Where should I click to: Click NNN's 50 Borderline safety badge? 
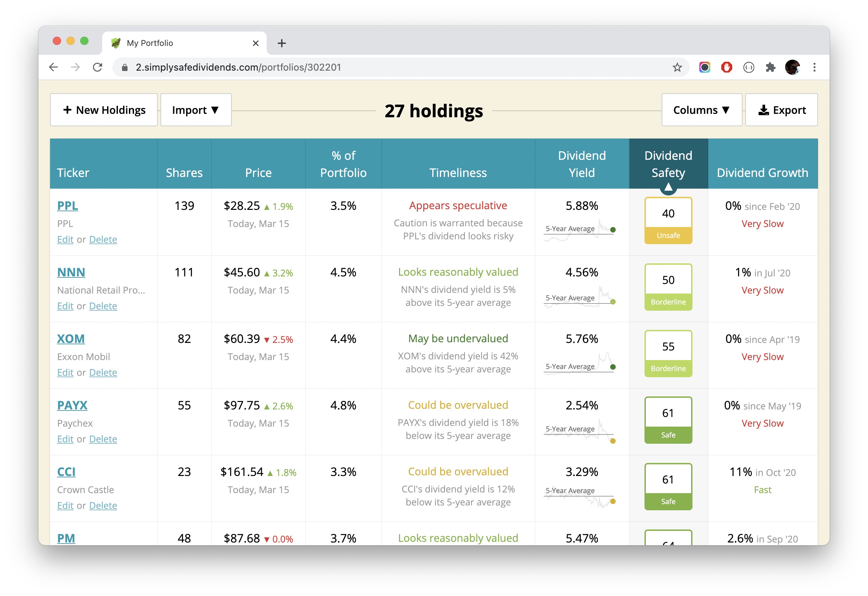coord(668,287)
